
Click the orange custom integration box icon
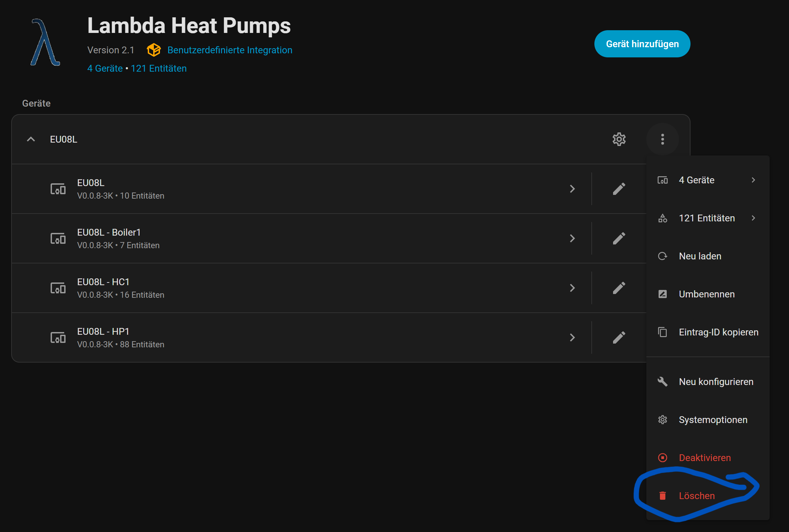[154, 50]
